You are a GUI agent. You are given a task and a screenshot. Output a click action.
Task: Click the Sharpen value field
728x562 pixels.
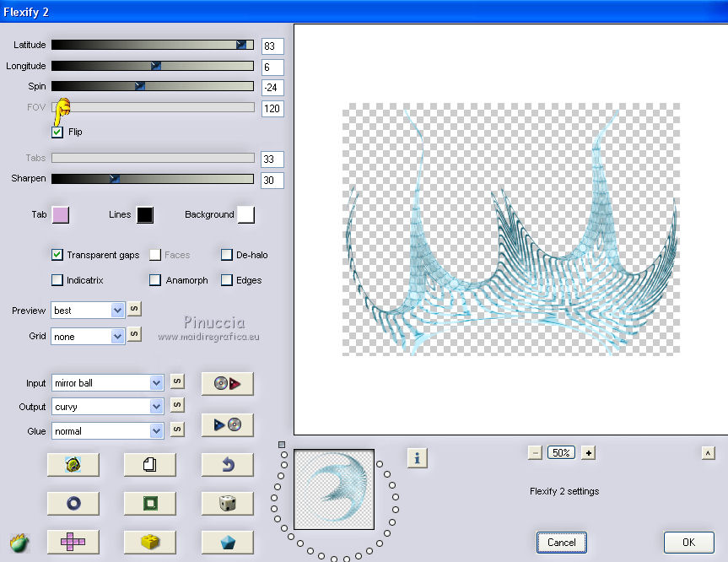(x=272, y=181)
